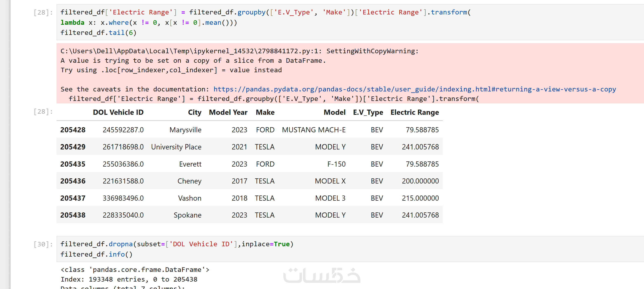This screenshot has width=644, height=289.
Task: Click the Make column header
Action: (265, 112)
